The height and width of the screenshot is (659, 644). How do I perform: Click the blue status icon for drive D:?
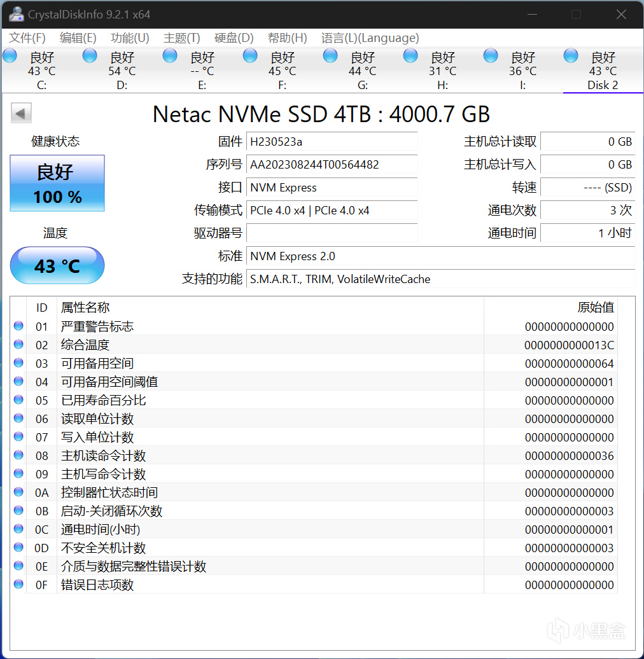[x=90, y=55]
